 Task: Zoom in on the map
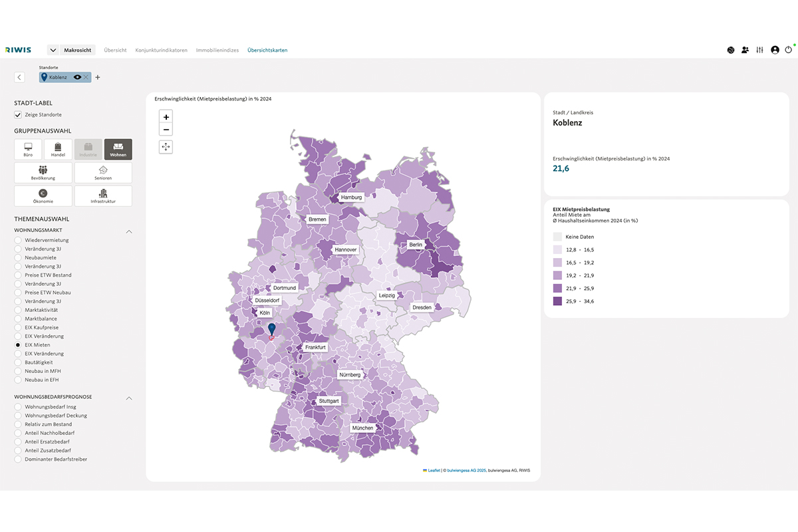coord(166,117)
